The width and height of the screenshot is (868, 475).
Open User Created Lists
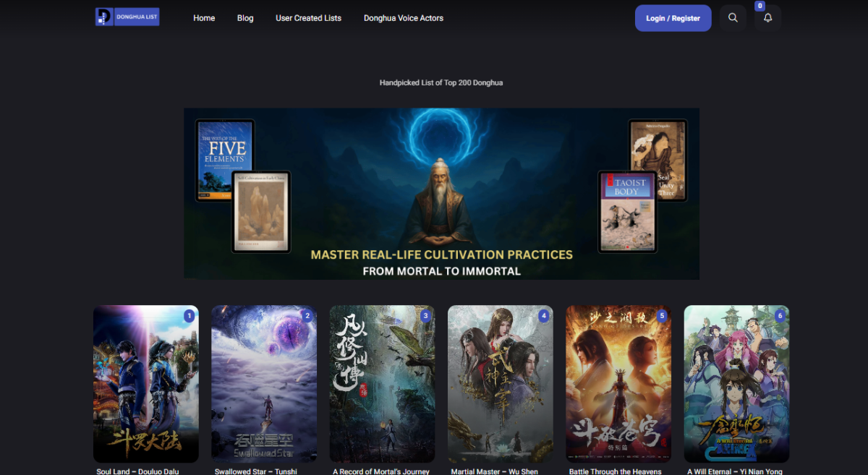click(x=308, y=18)
